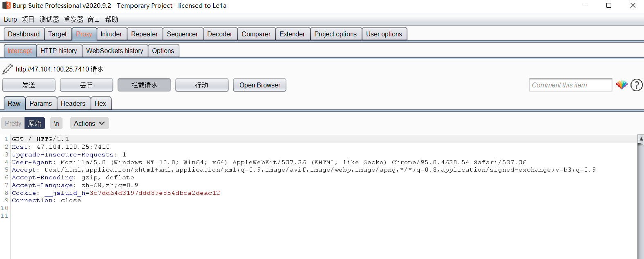Open the Intruder tab
The width and height of the screenshot is (644, 259).
(112, 34)
